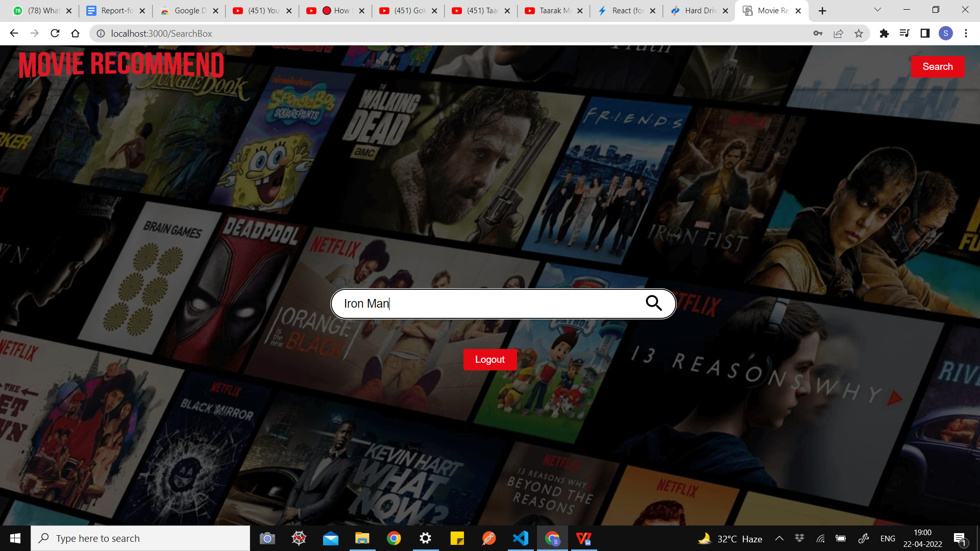Reload the page with the refresh icon
Viewport: 980px width, 551px height.
55,33
